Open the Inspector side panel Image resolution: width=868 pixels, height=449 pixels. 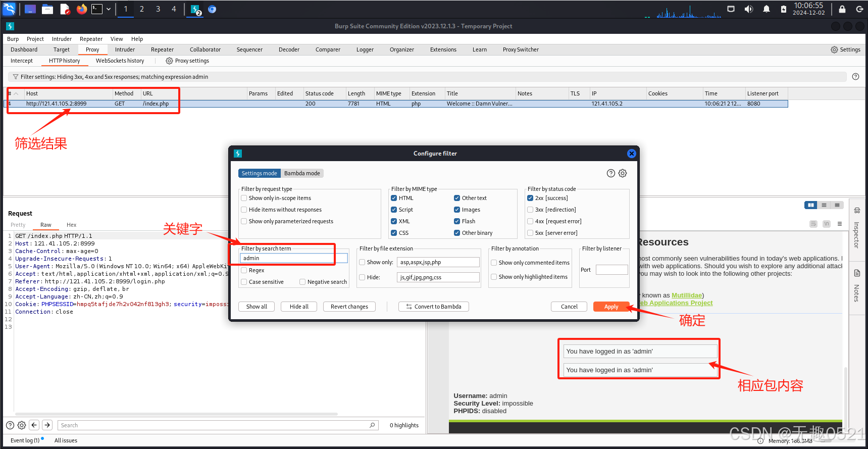(x=857, y=227)
